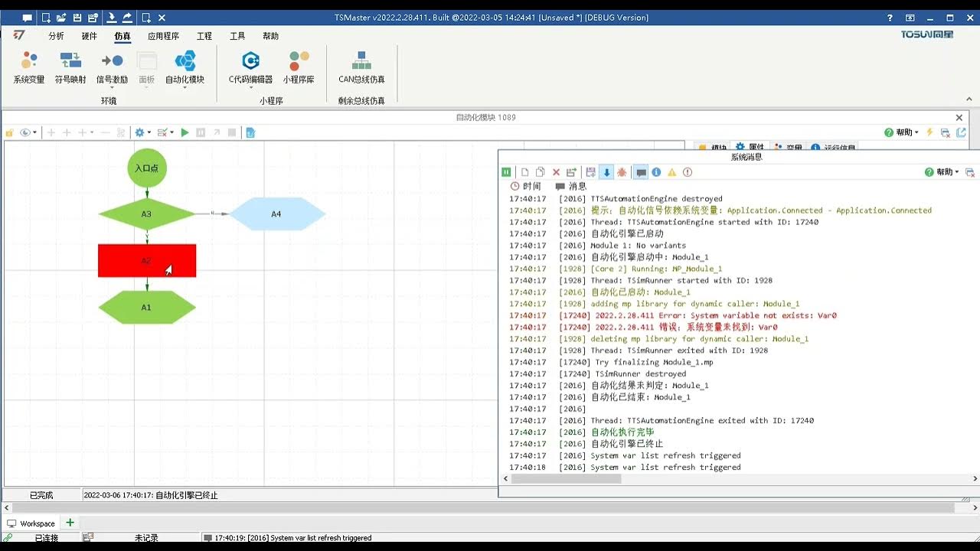Click the 时间 time column header
The height and width of the screenshot is (551, 980).
tap(526, 186)
